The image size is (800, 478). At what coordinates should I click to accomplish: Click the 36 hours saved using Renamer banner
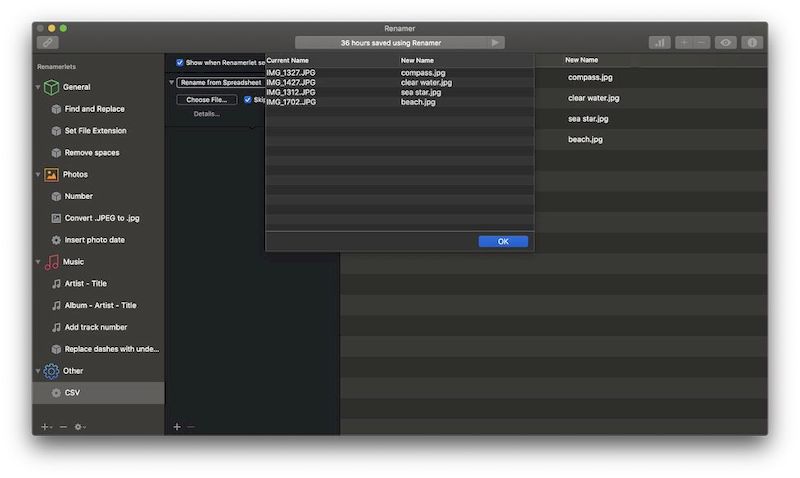[x=391, y=43]
